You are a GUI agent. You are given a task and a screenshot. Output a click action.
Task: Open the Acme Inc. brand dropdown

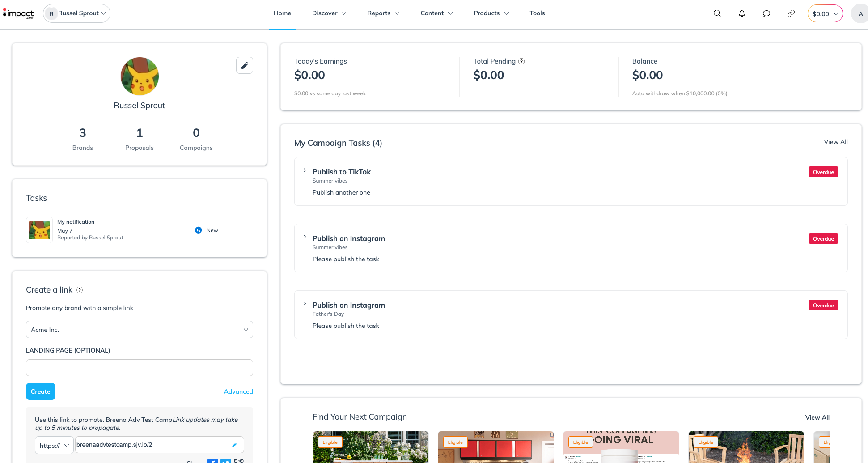tap(140, 330)
